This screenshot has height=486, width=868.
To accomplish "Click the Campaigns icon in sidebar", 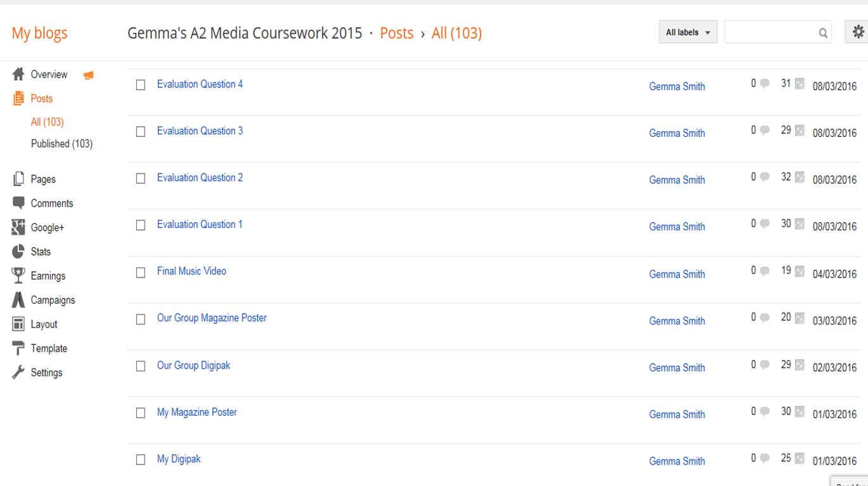I will tap(18, 300).
